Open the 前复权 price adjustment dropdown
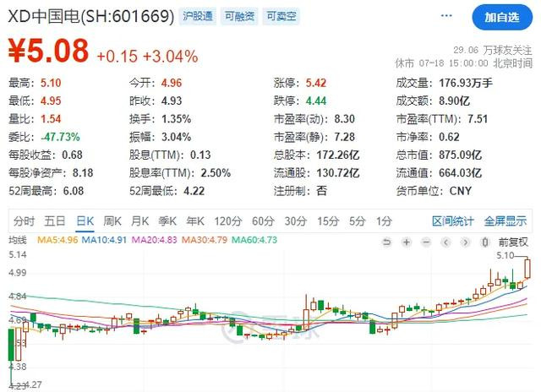Image resolution: width=541 pixels, height=392 pixels. [x=513, y=242]
